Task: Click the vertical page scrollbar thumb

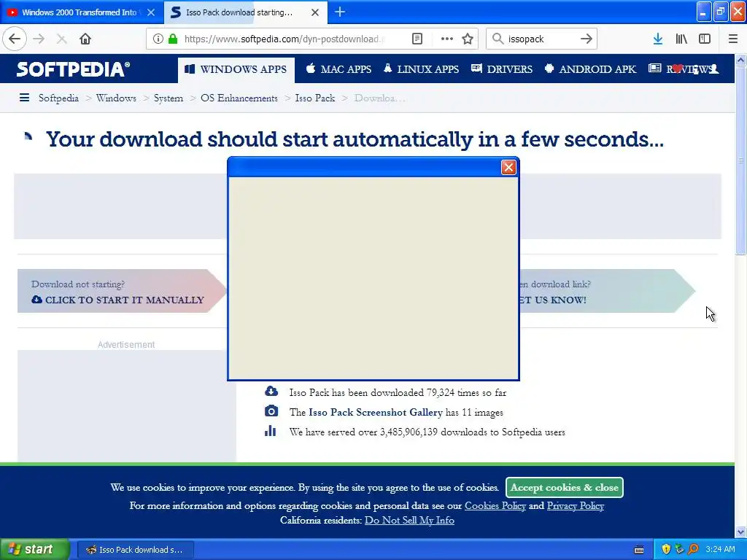Action: pyautogui.click(x=740, y=161)
